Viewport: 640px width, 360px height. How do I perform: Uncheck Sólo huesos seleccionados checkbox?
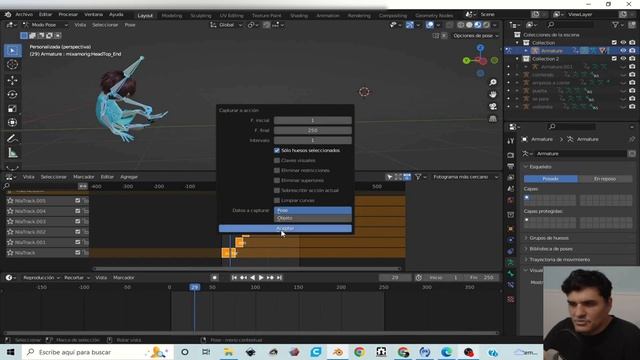tap(277, 150)
